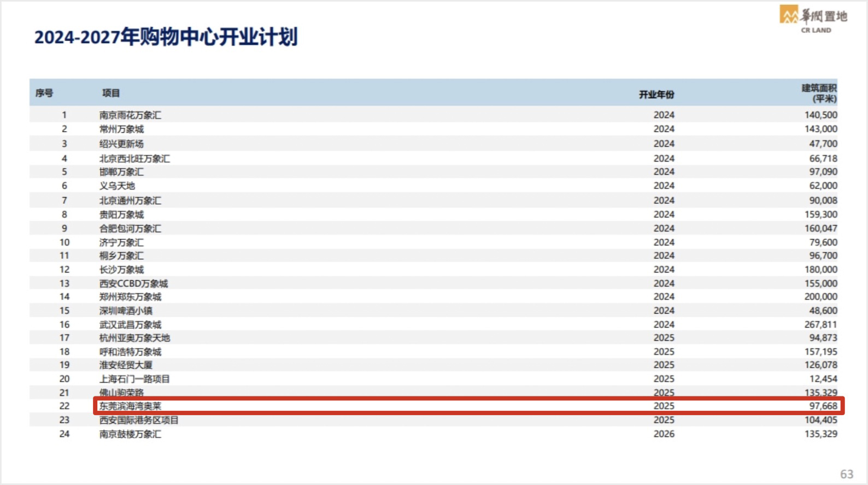Select project name 常州万象城
The width and height of the screenshot is (868, 485).
121,129
